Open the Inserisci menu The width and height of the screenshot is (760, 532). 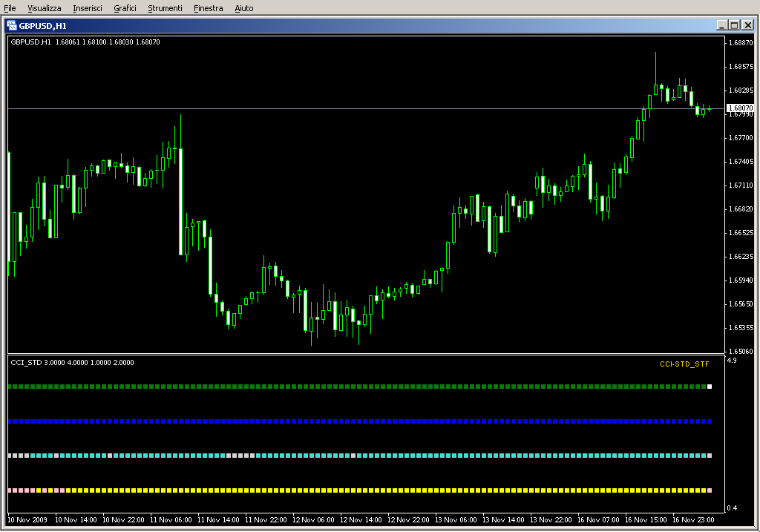click(88, 8)
